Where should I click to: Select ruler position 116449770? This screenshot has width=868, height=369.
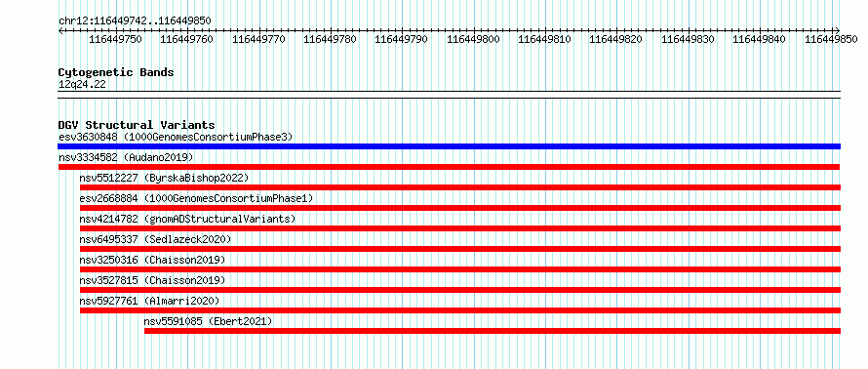[258, 39]
